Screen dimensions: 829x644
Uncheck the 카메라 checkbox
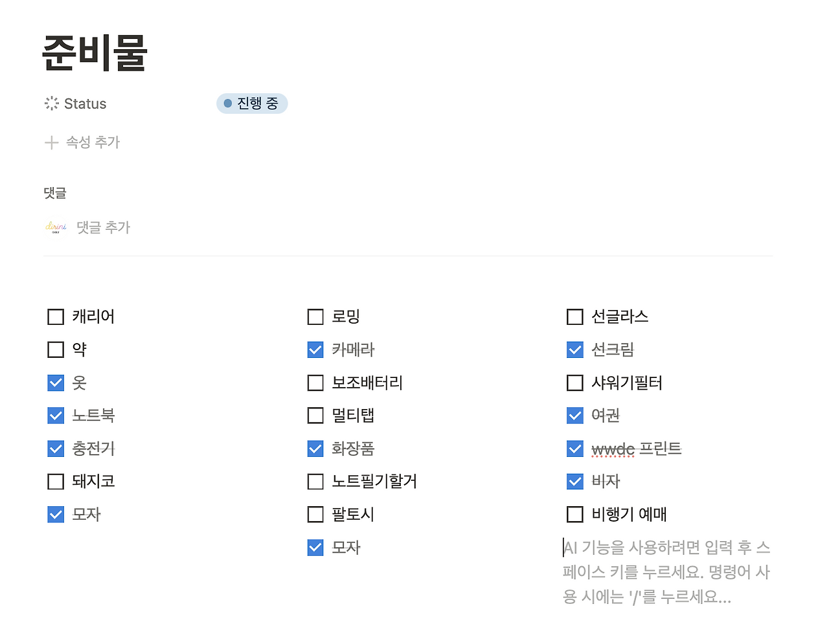[315, 350]
